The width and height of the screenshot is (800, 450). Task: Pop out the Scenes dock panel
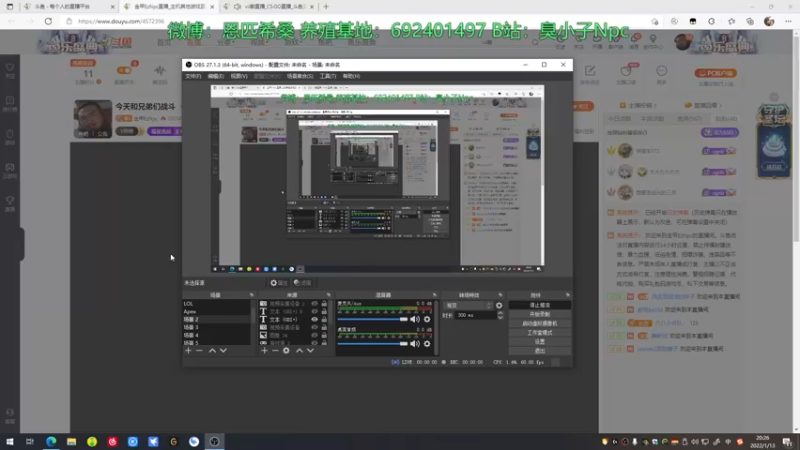(252, 295)
